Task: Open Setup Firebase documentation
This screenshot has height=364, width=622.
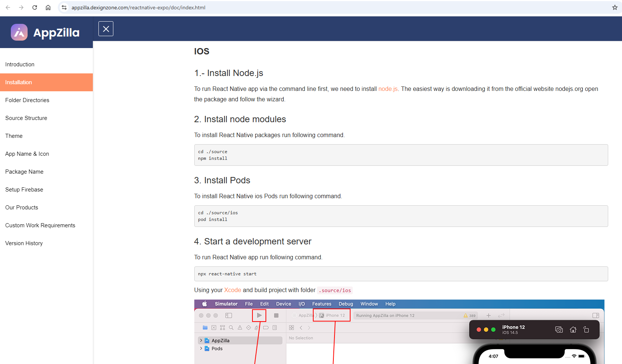Action: [x=46, y=190]
